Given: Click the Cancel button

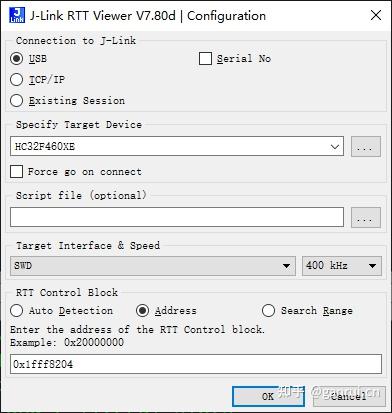Looking at the screenshot, I should click(x=349, y=396).
